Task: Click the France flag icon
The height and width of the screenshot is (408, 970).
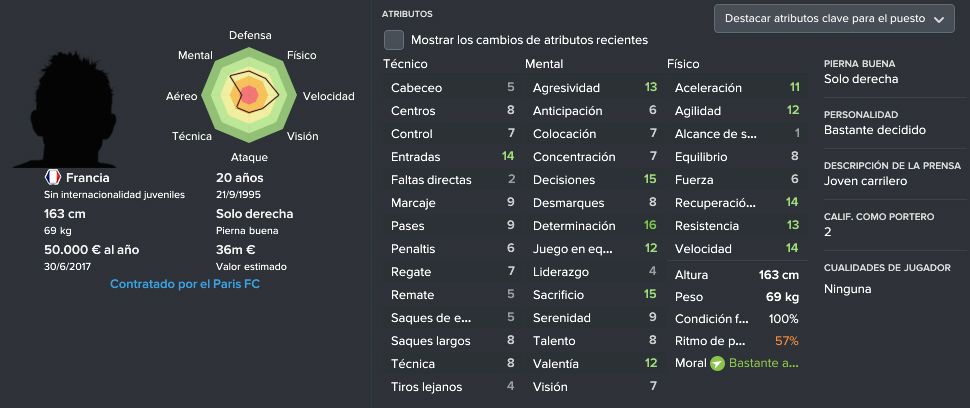Action: pyautogui.click(x=53, y=177)
